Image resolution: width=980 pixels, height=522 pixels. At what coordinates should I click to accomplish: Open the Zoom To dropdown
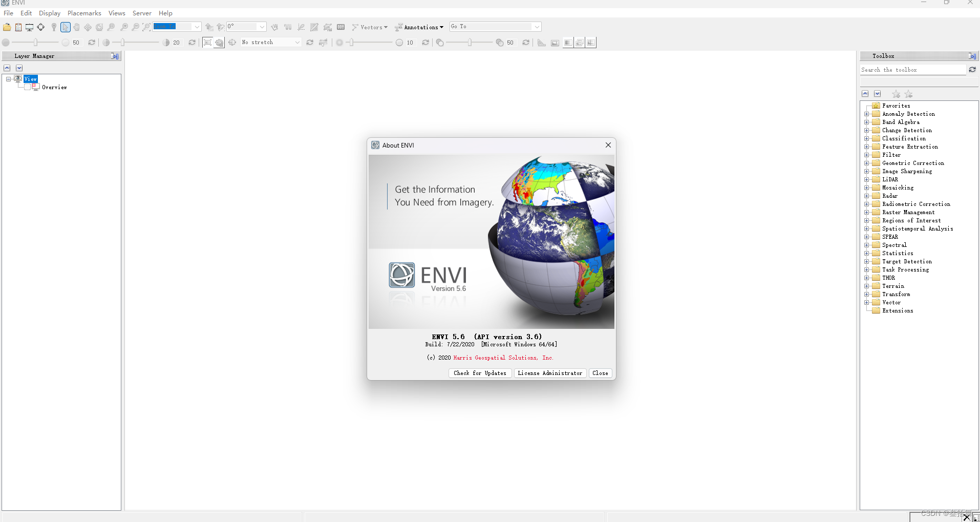coord(197,27)
